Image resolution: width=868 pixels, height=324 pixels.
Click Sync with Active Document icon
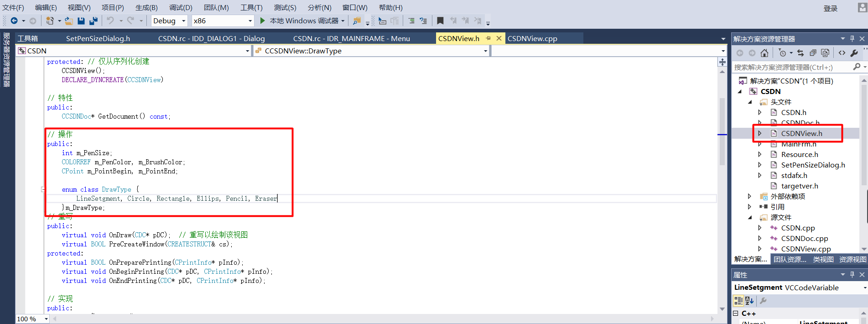(800, 53)
